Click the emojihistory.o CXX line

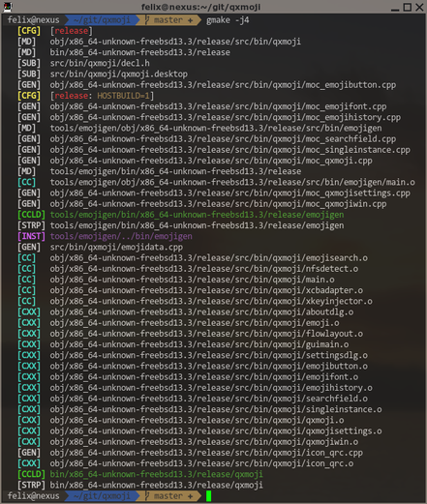(x=195, y=388)
